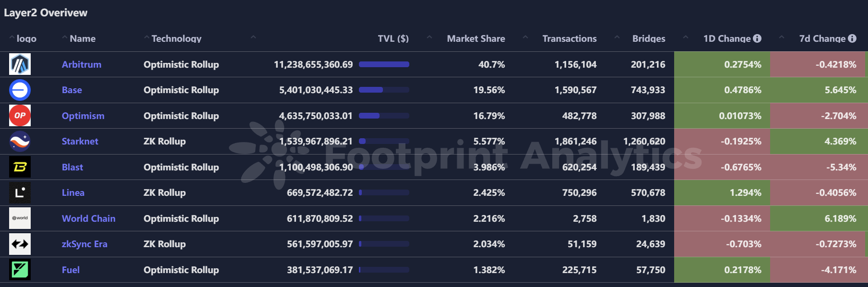The image size is (868, 287).
Task: Open the Arbitrum name link
Action: 81,64
